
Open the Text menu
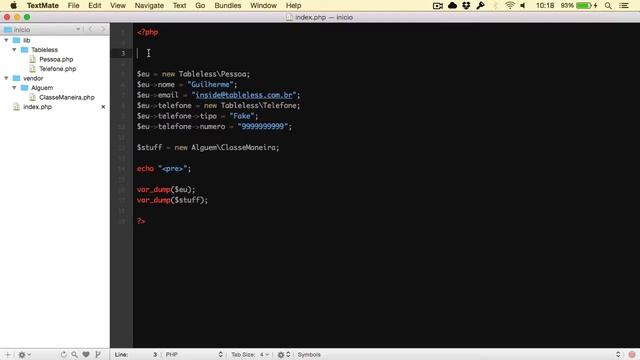pyautogui.click(x=179, y=6)
